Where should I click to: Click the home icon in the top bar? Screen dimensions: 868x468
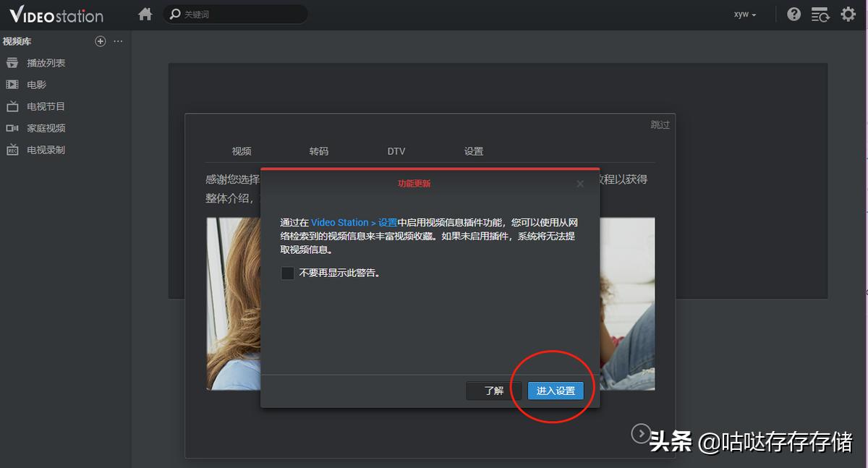coord(145,14)
